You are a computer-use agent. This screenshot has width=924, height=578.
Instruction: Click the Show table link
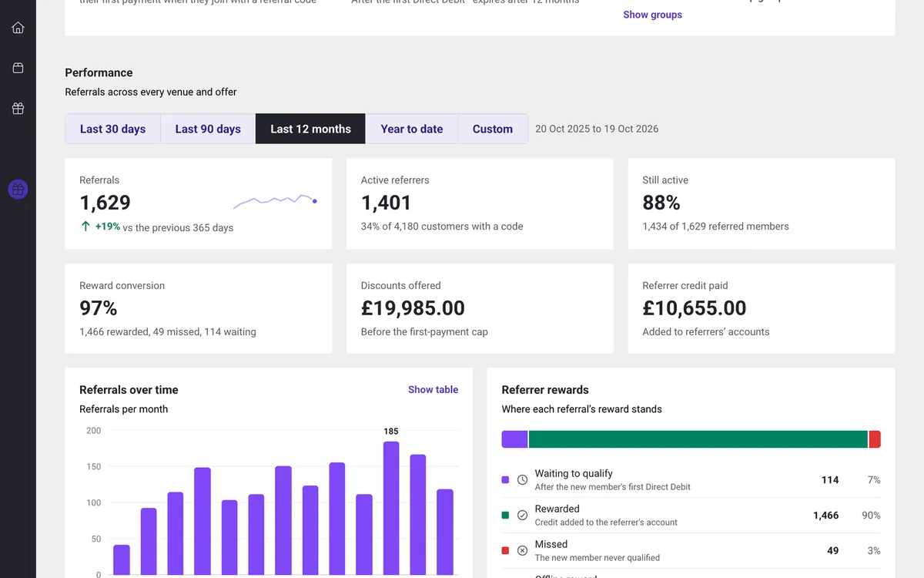pos(433,390)
